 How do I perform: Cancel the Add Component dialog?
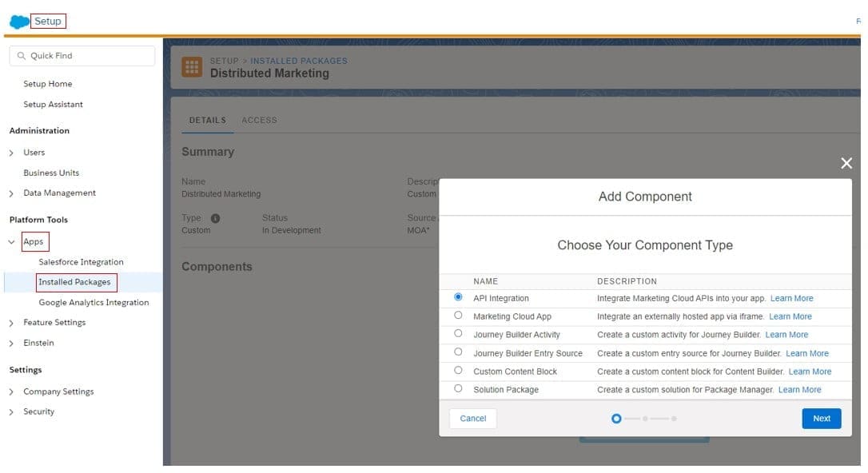click(473, 419)
